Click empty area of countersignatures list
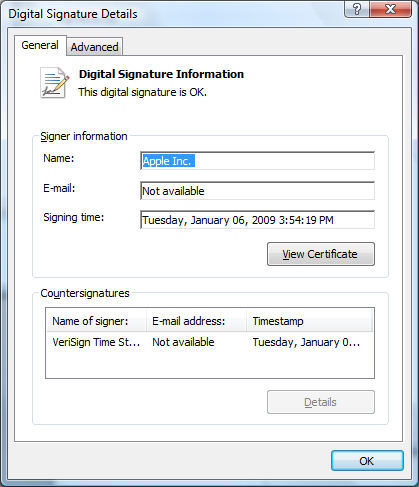Screen dimensions: 419x487 tap(210, 364)
